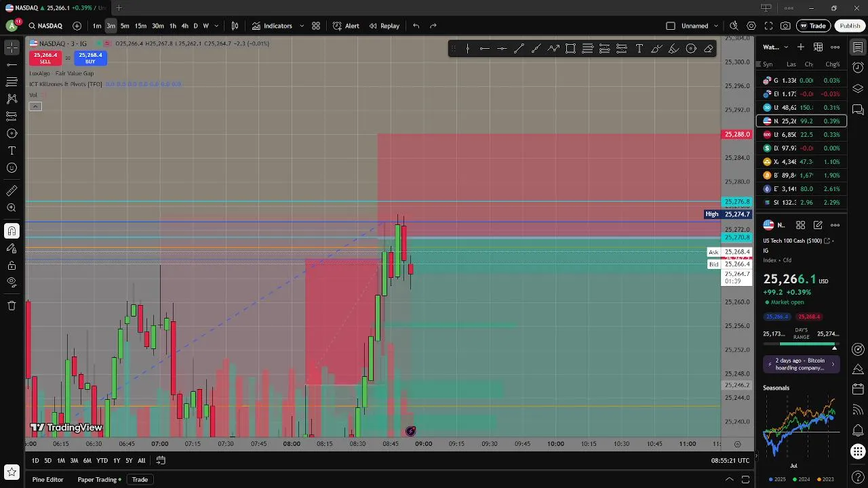This screenshot has width=868, height=488.
Task: Select the 3m timeframe
Action: coord(111,26)
